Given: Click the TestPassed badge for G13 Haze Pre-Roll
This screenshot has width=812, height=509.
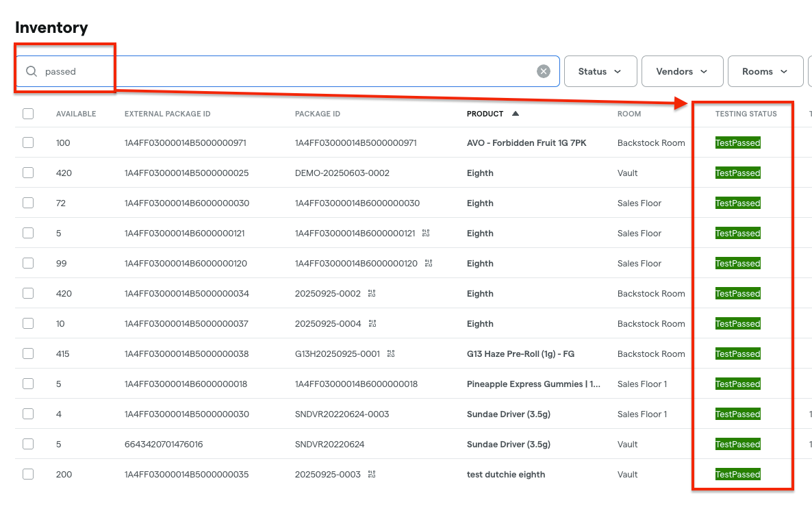Looking at the screenshot, I should 737,353.
